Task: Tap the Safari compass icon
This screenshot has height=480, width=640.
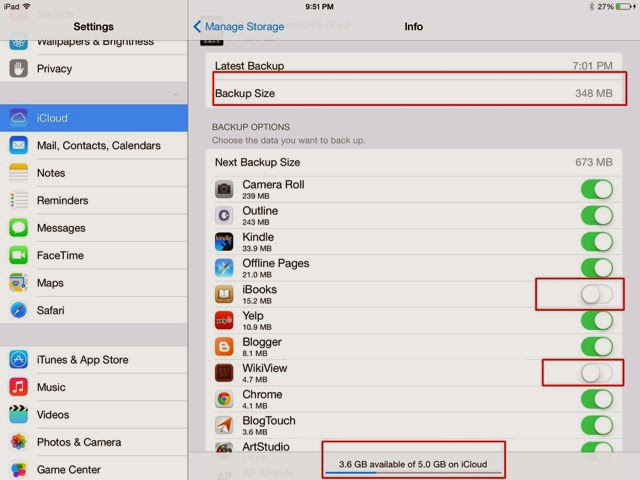Action: 19,310
